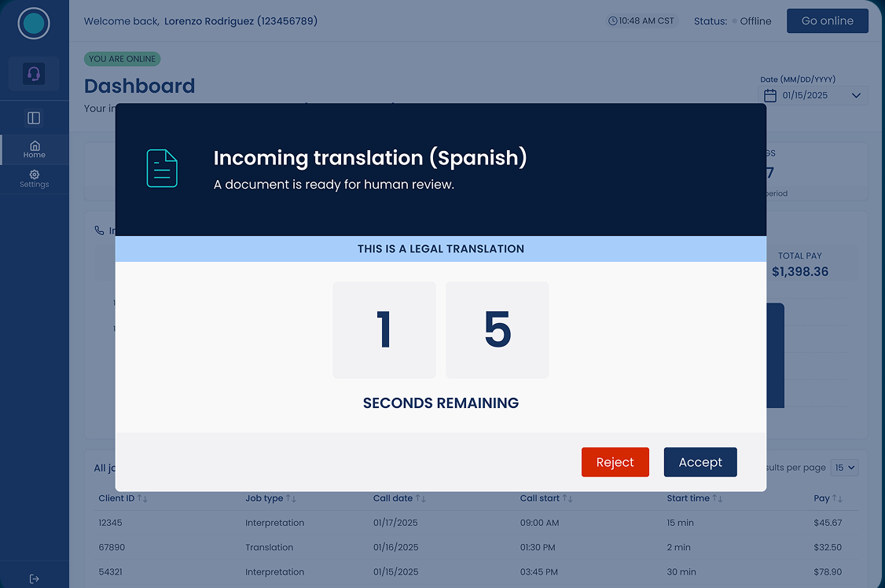
Task: Click the 15 min start time cell
Action: (680, 523)
